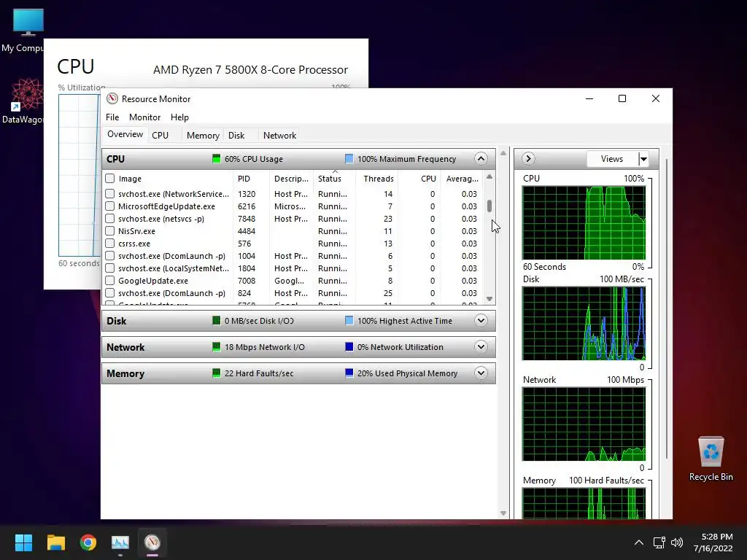
Task: Click the green Disk I/O indicator square
Action: point(216,321)
